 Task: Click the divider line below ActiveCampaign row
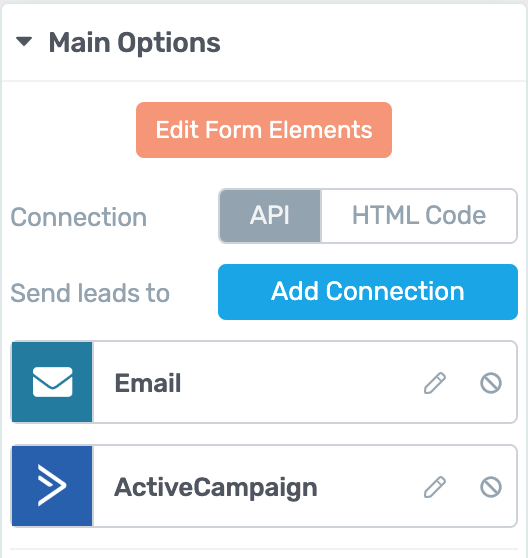264,548
